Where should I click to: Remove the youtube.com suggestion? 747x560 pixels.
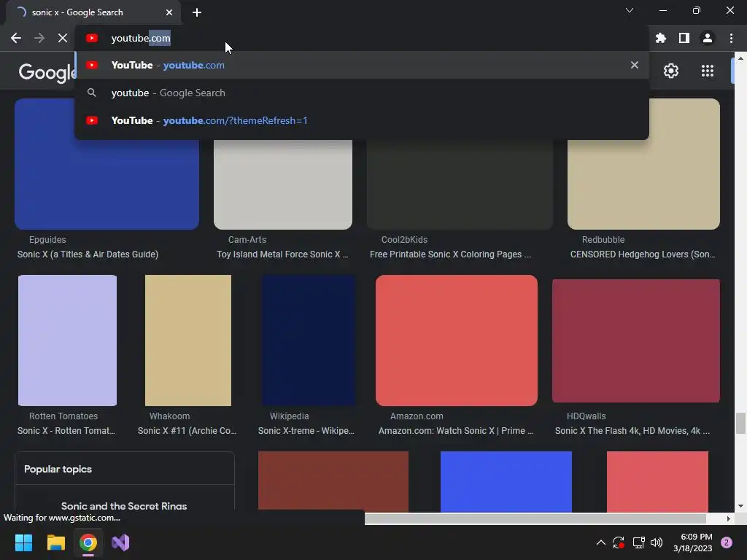634,65
